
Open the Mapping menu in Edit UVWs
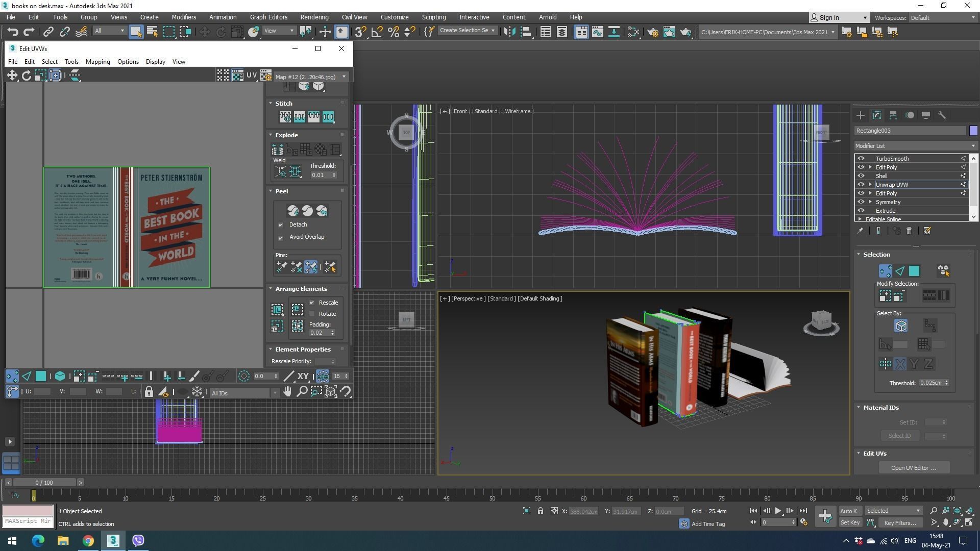point(97,62)
